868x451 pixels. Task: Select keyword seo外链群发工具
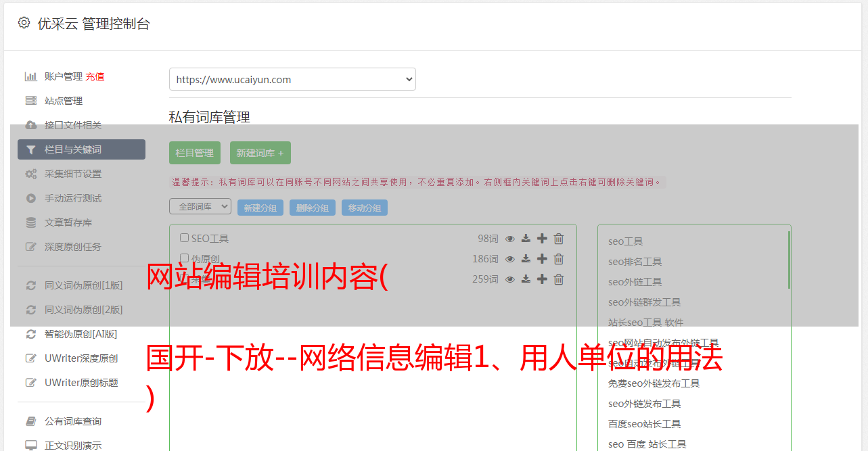[x=645, y=302]
